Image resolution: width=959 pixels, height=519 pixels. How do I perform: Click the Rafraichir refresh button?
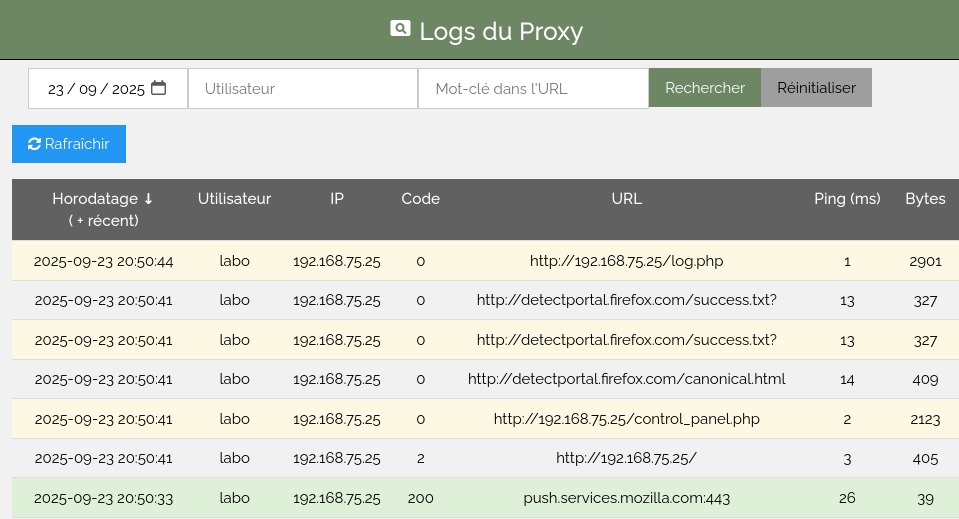[x=69, y=144]
